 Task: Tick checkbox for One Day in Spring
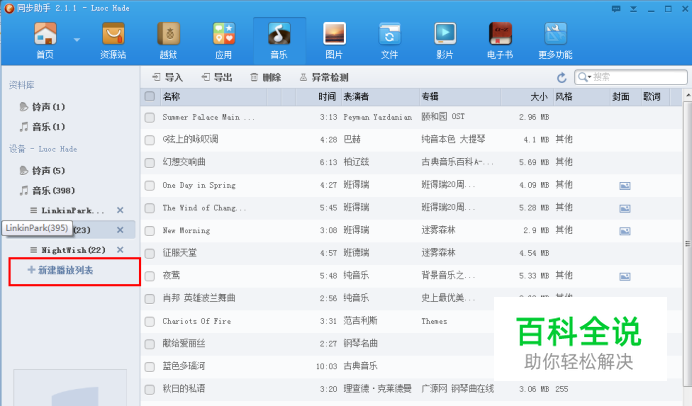coord(150,185)
